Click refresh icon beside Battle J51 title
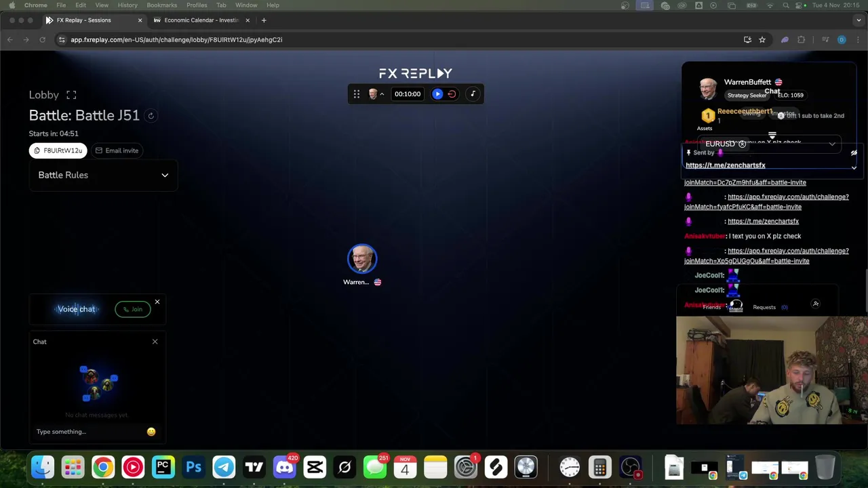The height and width of the screenshot is (488, 868). (x=151, y=116)
